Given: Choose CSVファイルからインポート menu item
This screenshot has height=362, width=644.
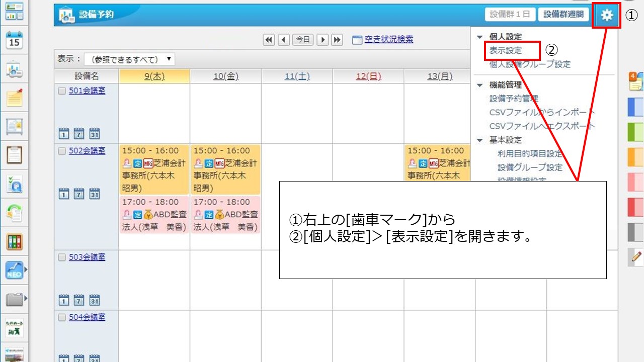Looking at the screenshot, I should [542, 112].
